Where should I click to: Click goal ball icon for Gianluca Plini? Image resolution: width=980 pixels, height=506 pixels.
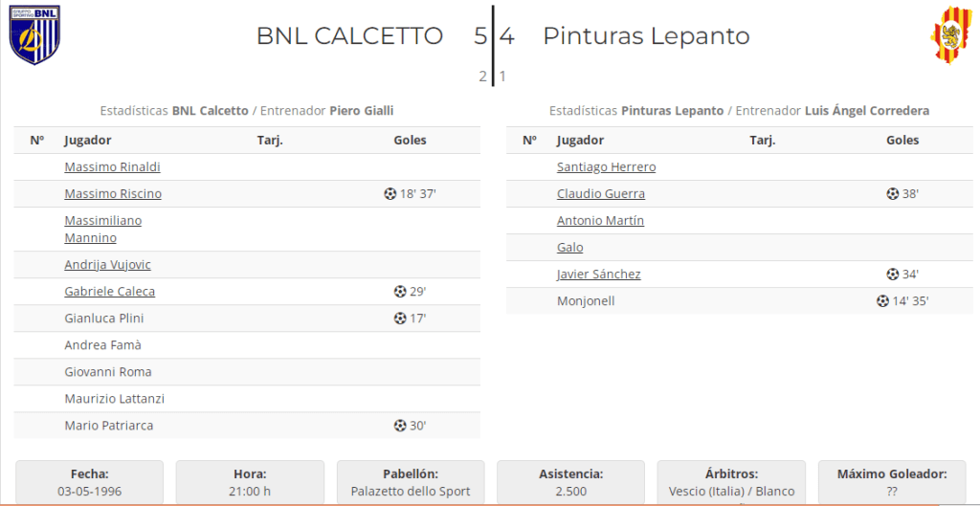(x=400, y=319)
